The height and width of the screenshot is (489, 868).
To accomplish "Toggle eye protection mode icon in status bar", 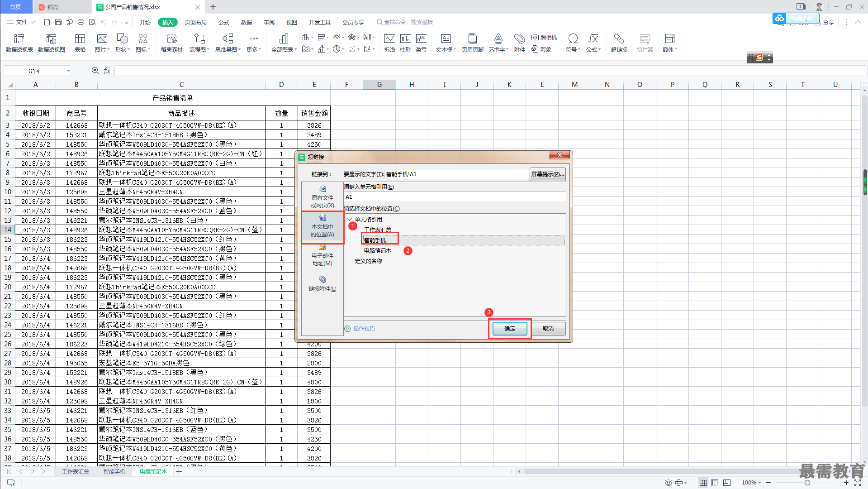I will pyautogui.click(x=668, y=483).
